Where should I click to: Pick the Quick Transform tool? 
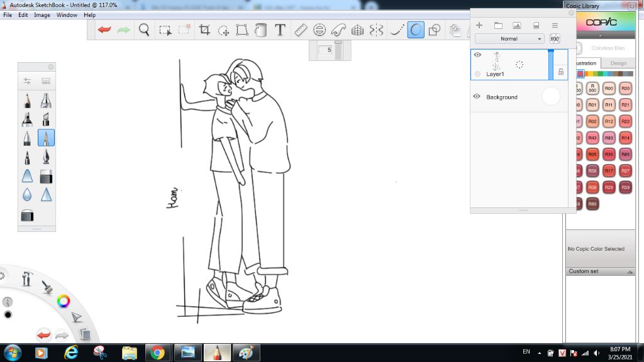tap(223, 30)
